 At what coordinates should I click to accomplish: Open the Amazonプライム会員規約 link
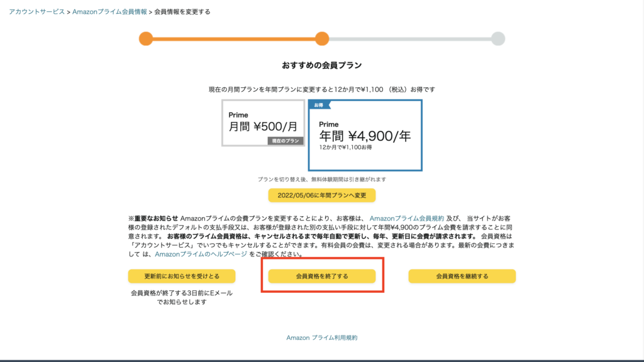click(x=407, y=218)
